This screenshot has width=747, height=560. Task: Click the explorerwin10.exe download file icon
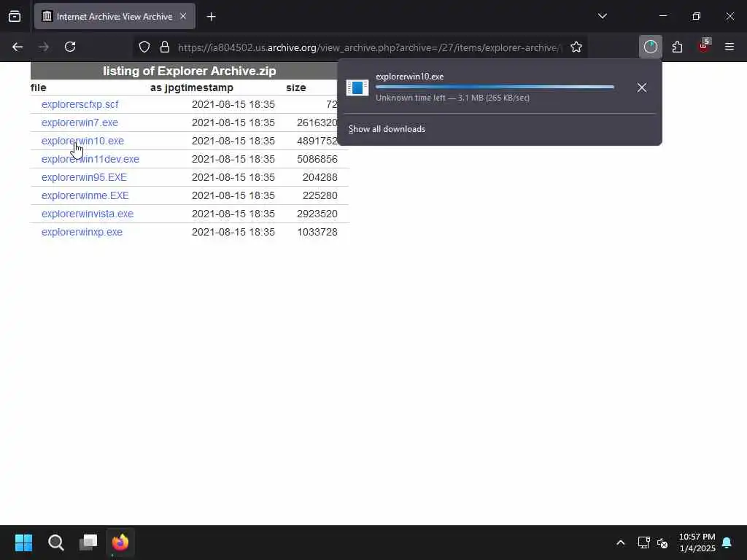(x=357, y=87)
